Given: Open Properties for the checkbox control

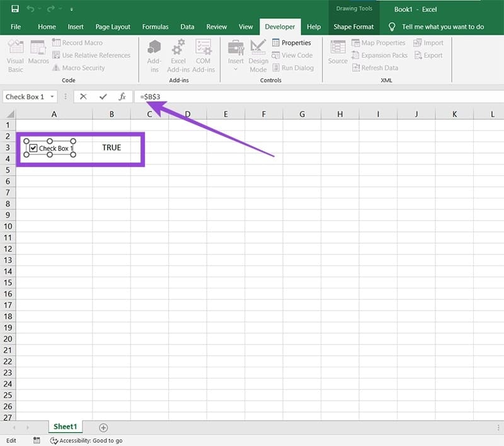Looking at the screenshot, I should tap(293, 42).
